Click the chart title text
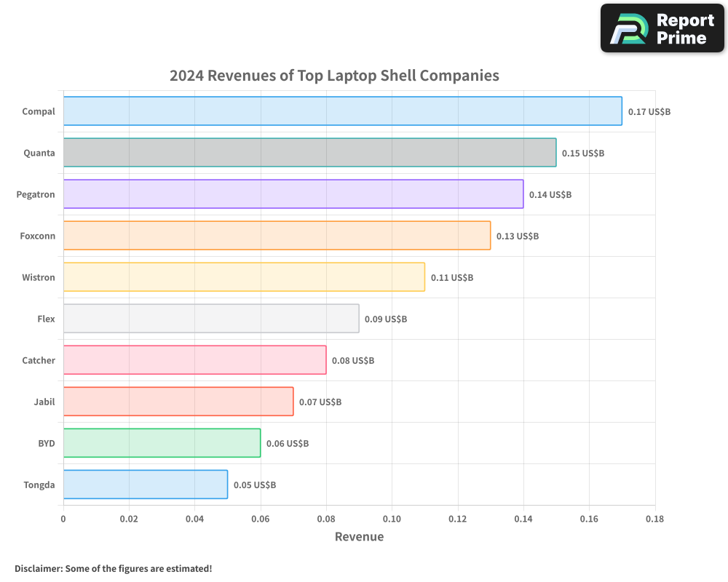728x582 pixels. [334, 76]
